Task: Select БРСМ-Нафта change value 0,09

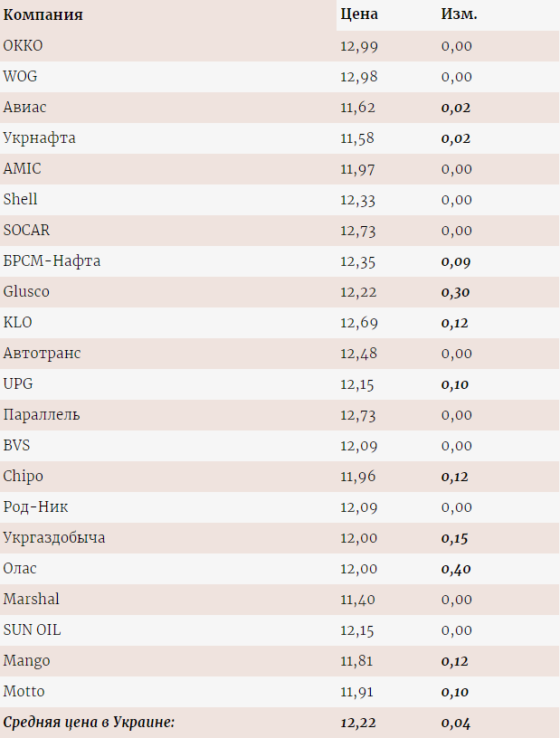Action: pos(455,261)
